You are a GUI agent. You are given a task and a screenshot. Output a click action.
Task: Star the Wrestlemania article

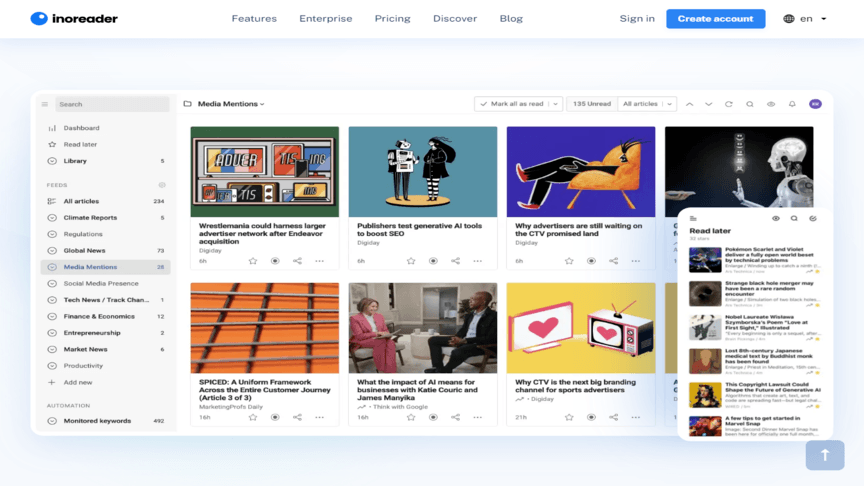pyautogui.click(x=253, y=261)
